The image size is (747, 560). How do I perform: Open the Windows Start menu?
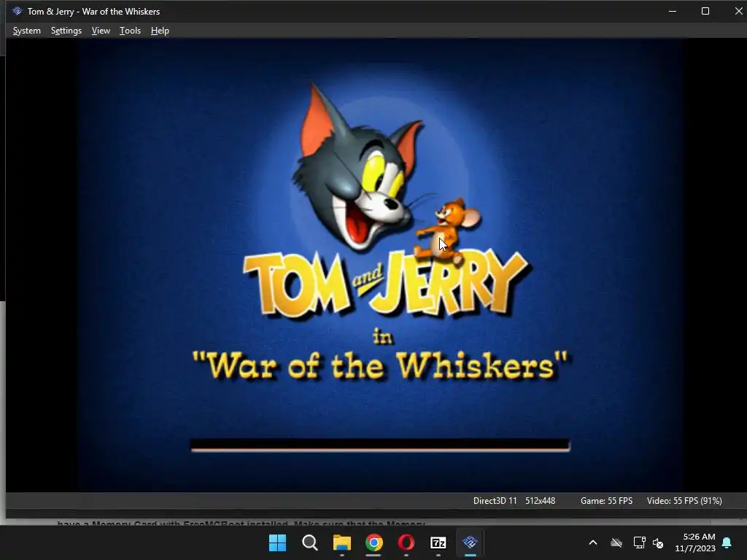[277, 542]
